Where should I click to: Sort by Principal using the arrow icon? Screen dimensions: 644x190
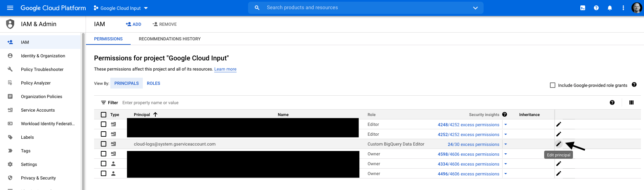tap(155, 114)
